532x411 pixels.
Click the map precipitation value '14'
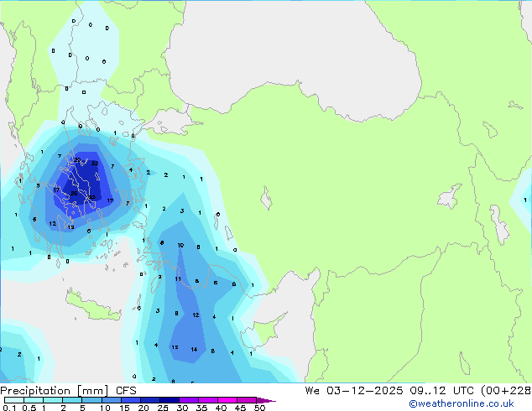[194, 349]
